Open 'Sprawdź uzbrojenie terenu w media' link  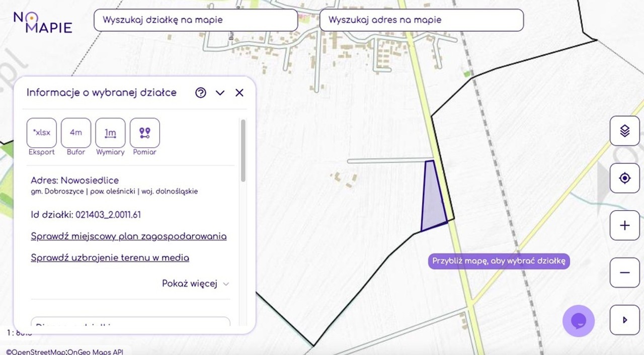pos(110,258)
